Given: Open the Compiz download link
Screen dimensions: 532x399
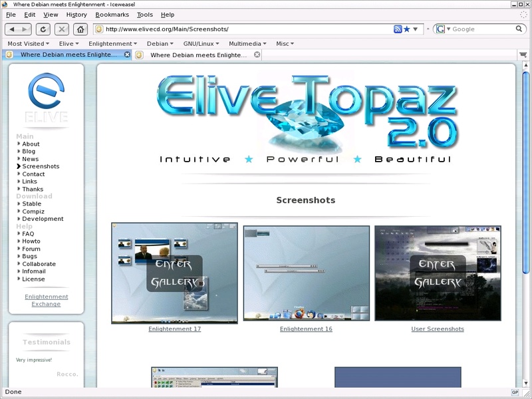Looking at the screenshot, I should [x=33, y=211].
